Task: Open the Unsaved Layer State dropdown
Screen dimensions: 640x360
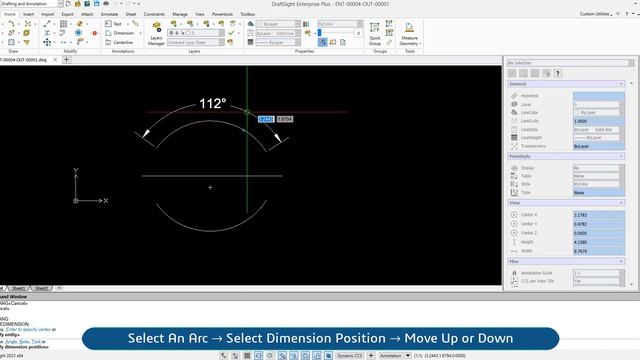Action: pos(221,42)
